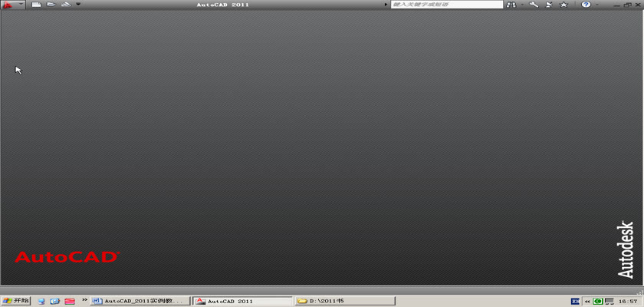This screenshot has height=307, width=644.
Task: Click the Open file folder icon
Action: tap(51, 5)
